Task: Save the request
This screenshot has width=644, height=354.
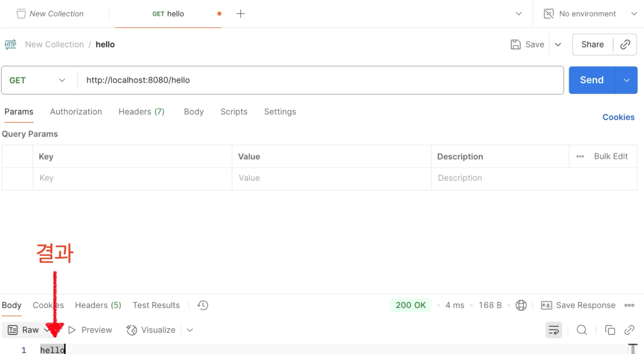Action: coord(527,44)
